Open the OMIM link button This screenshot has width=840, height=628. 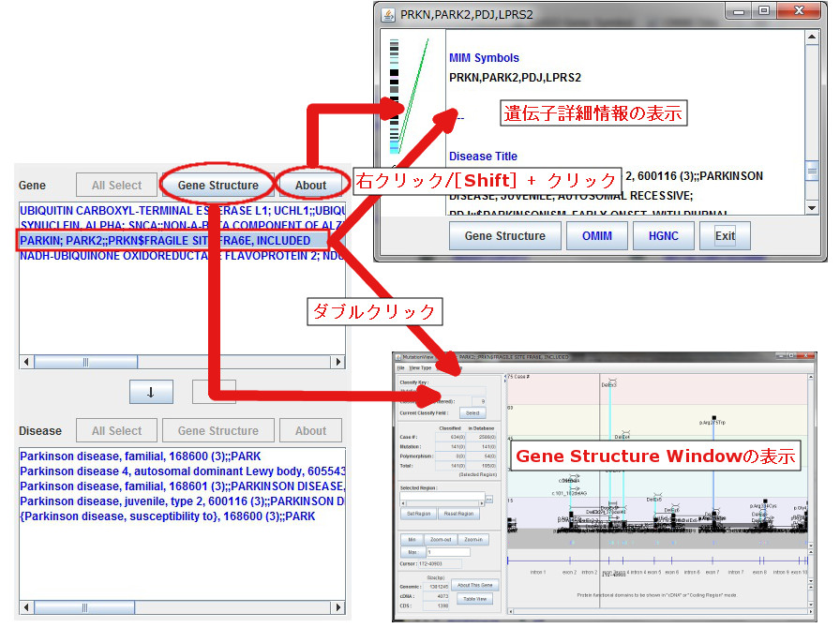[597, 235]
